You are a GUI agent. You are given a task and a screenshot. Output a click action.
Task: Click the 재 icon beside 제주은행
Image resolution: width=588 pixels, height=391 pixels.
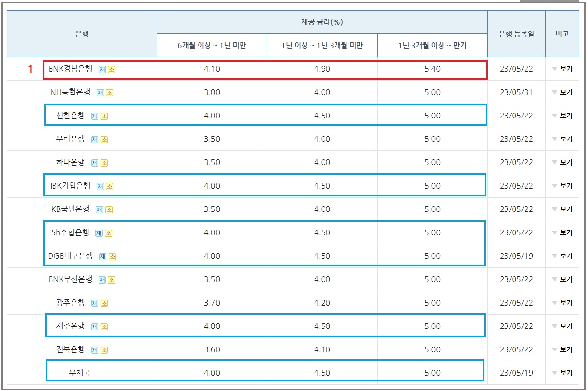click(x=94, y=327)
